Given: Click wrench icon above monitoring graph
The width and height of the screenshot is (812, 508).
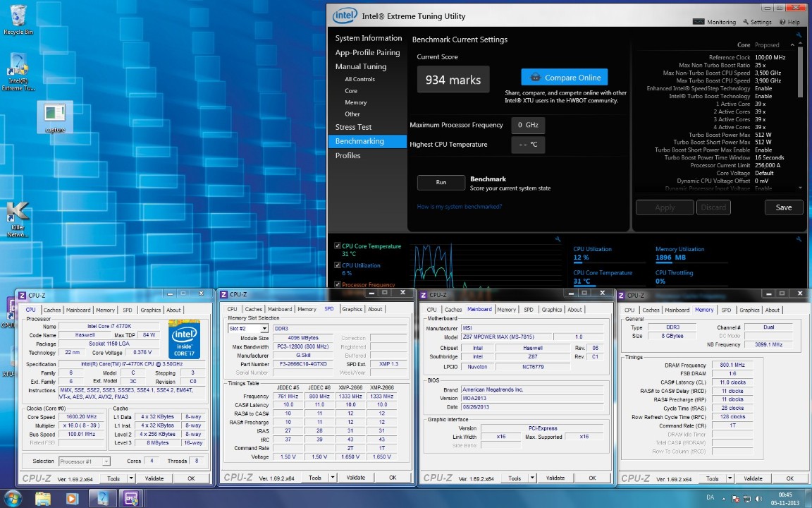Looking at the screenshot, I should tap(558, 239).
